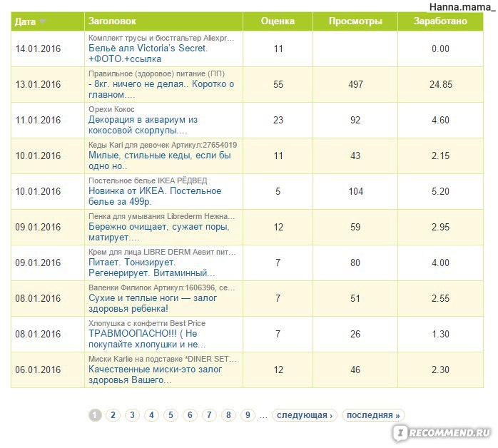Click product name 'Крем для лица LIBRE DERM Аевит'
498x448 pixels.
tap(162, 252)
